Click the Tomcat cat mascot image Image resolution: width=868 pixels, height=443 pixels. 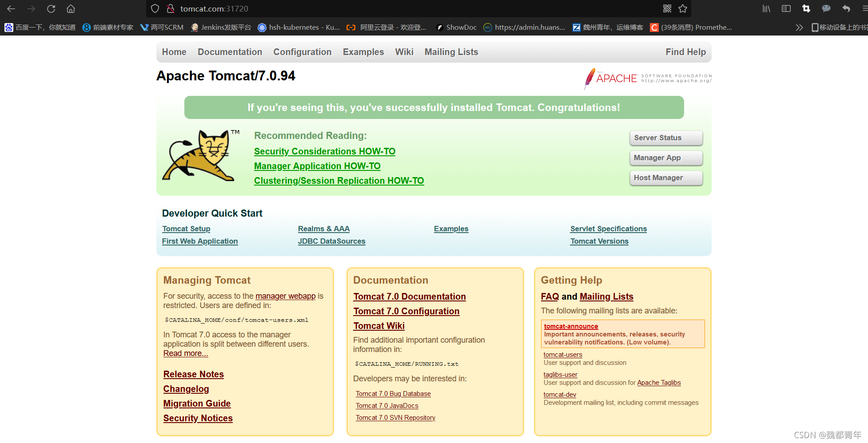[201, 155]
